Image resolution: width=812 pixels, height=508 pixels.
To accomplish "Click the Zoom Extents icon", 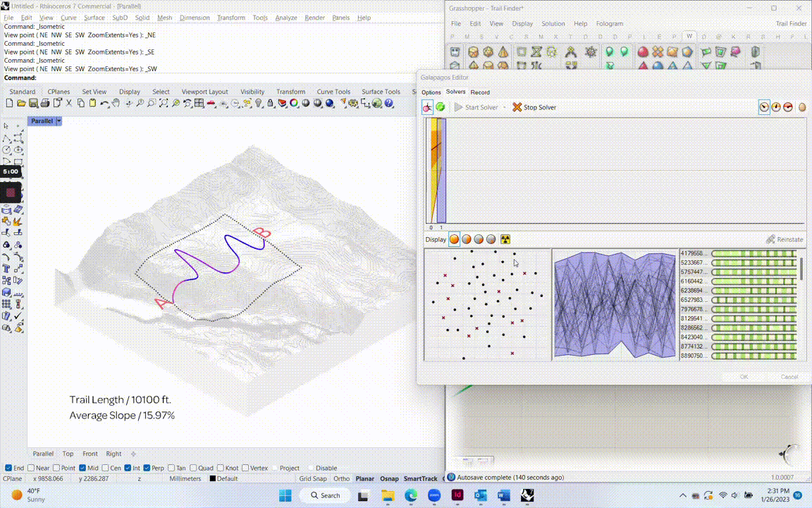I will tap(164, 104).
